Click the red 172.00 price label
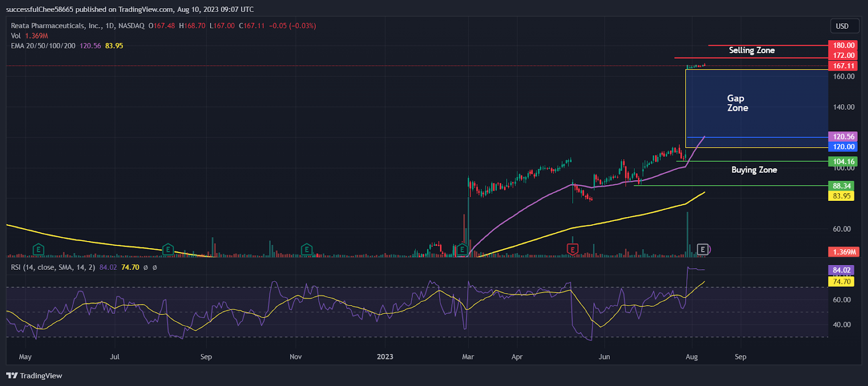 coord(843,55)
